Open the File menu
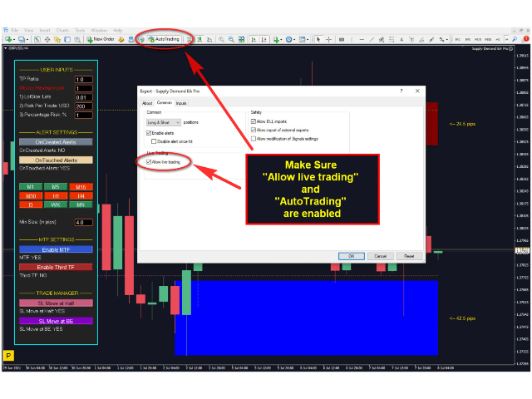 [x=15, y=30]
